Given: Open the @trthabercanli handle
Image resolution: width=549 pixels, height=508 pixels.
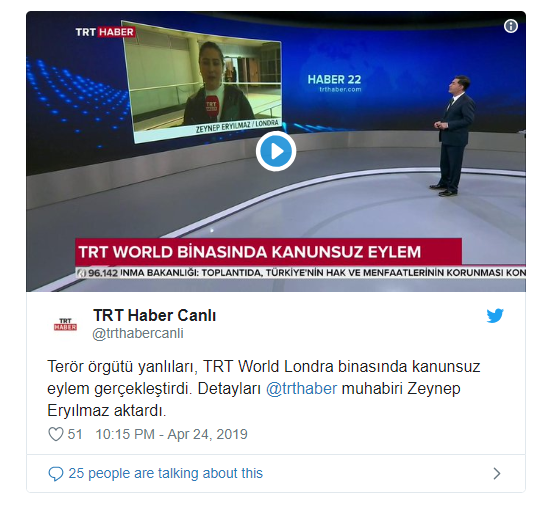Looking at the screenshot, I should point(138,334).
